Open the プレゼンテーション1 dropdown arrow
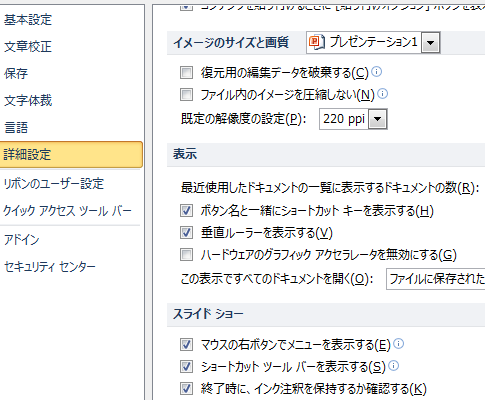 [x=430, y=43]
